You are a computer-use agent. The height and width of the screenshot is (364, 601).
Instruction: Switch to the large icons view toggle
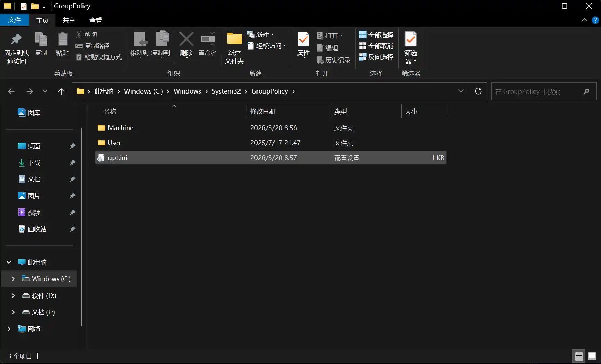coord(592,356)
